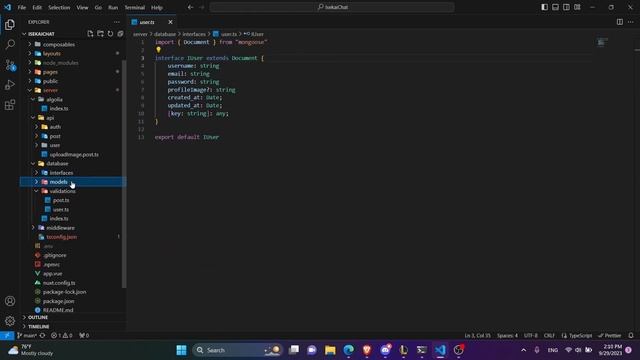Click the editor minimap preview
Screen dimensions: 640x360
point(602,42)
